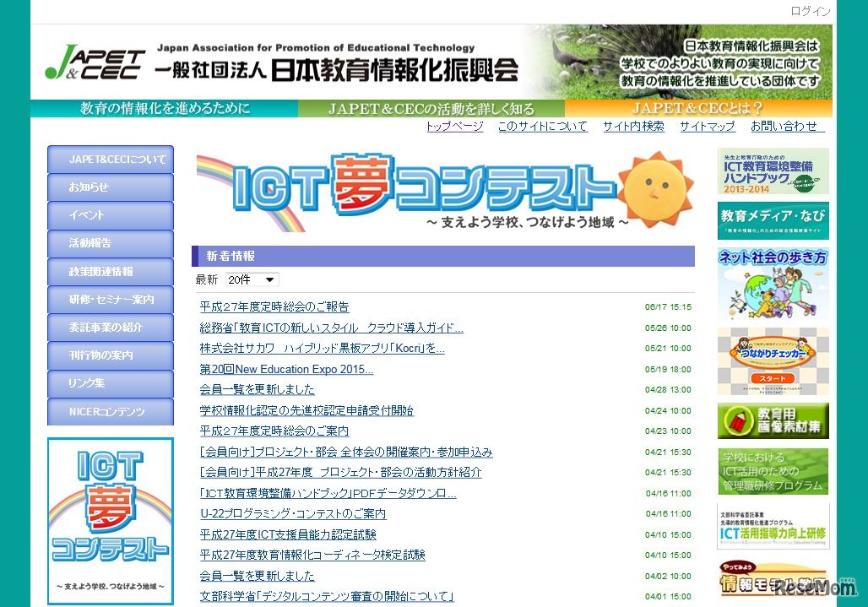The height and width of the screenshot is (607, 868).
Task: Click つながりチェッカー banner
Action: [773, 361]
